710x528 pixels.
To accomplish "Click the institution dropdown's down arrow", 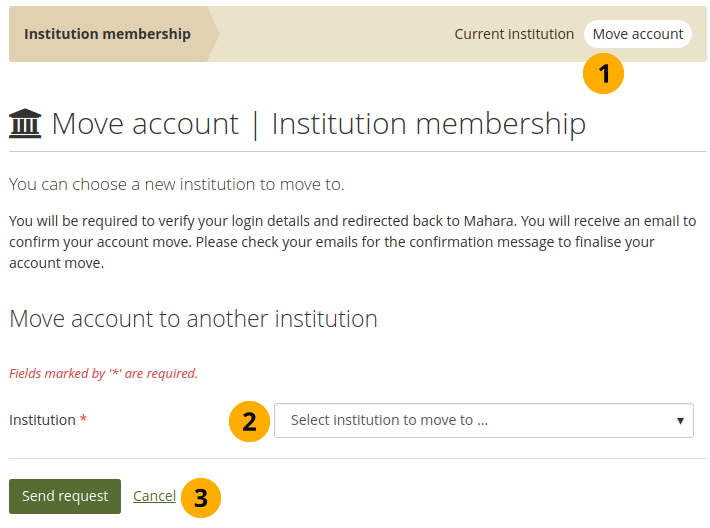I will point(680,421).
